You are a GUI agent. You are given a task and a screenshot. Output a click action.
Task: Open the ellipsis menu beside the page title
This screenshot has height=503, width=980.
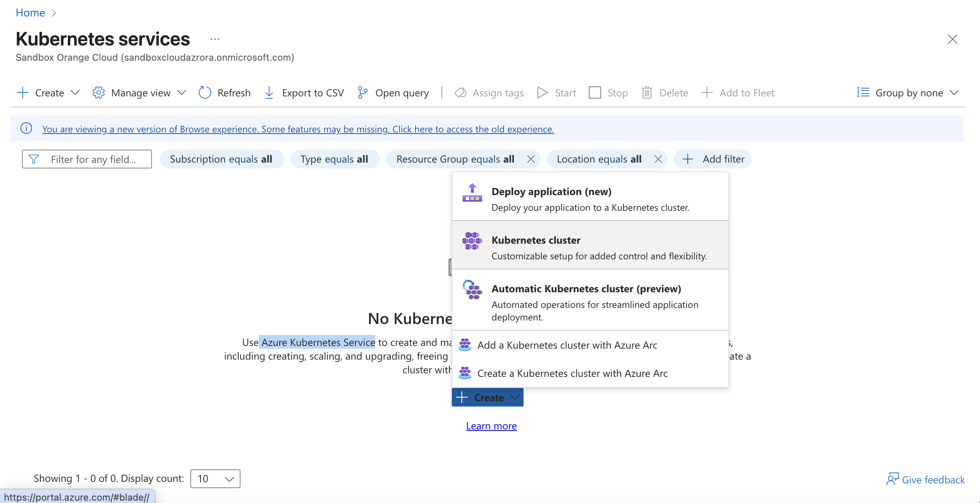coord(215,39)
